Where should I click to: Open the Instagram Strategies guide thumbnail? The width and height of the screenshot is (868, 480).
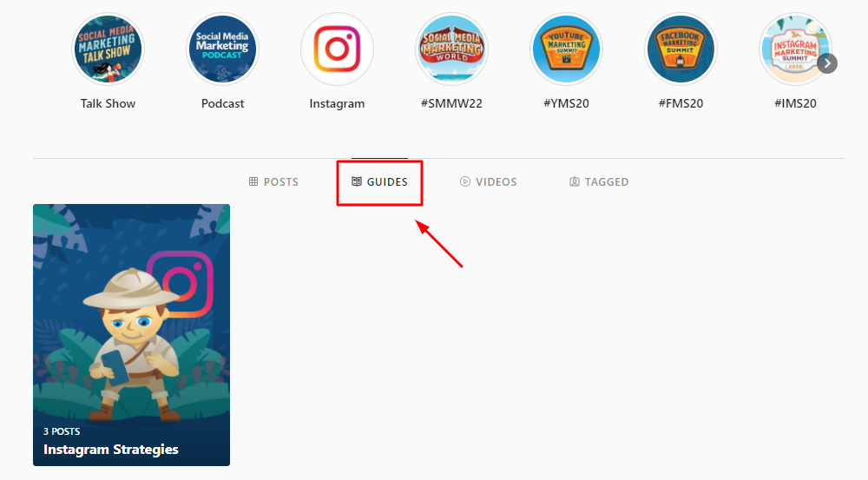click(x=131, y=335)
